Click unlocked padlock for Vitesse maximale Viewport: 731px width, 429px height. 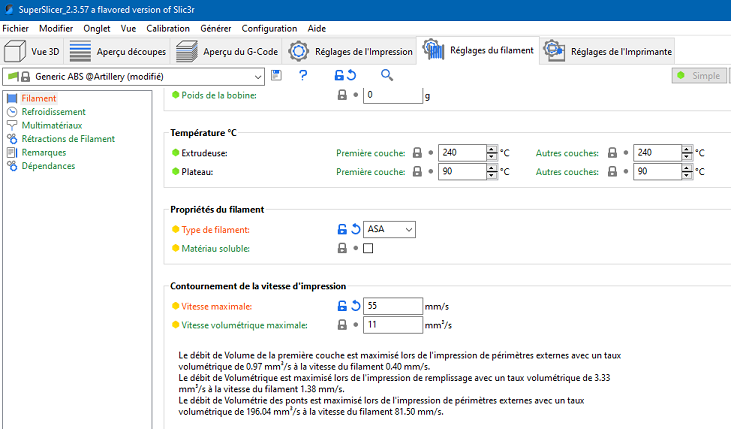[342, 306]
